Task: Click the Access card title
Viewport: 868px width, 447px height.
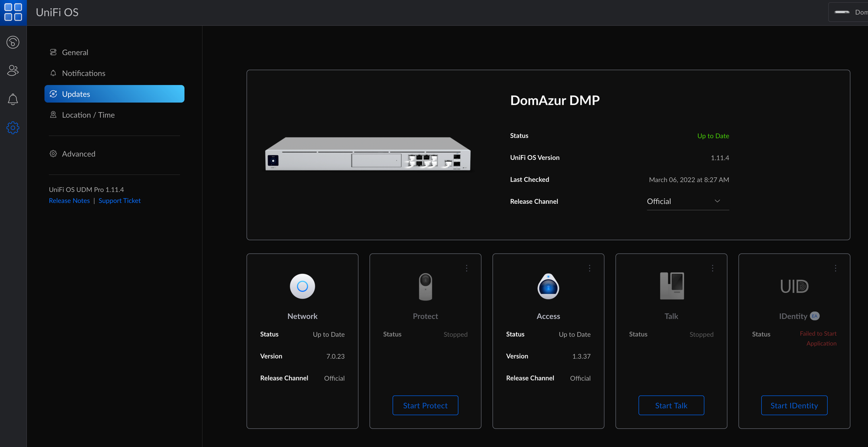Action: (548, 316)
